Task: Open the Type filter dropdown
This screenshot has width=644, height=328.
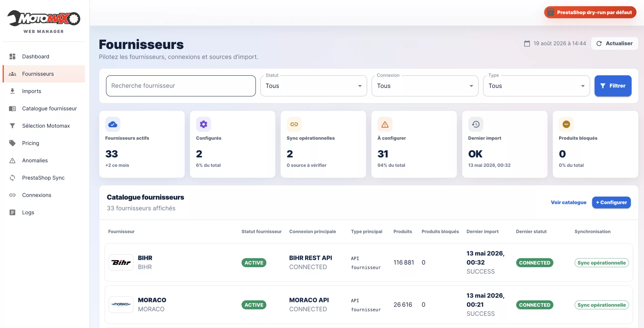Action: [536, 86]
